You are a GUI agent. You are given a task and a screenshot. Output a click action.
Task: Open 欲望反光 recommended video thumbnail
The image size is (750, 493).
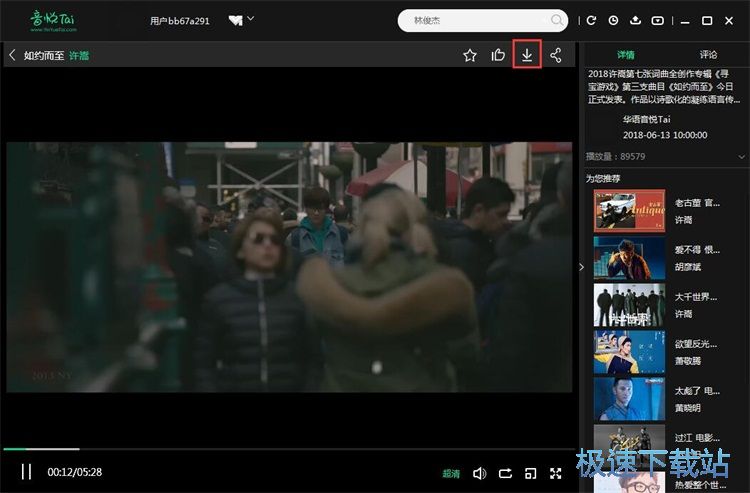[629, 352]
